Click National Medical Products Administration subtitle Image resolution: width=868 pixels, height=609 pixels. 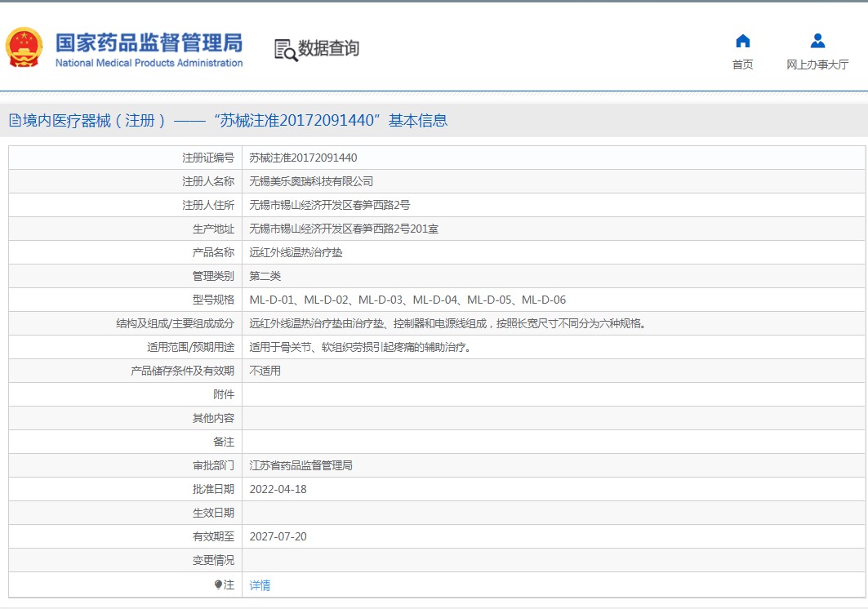coord(149,63)
